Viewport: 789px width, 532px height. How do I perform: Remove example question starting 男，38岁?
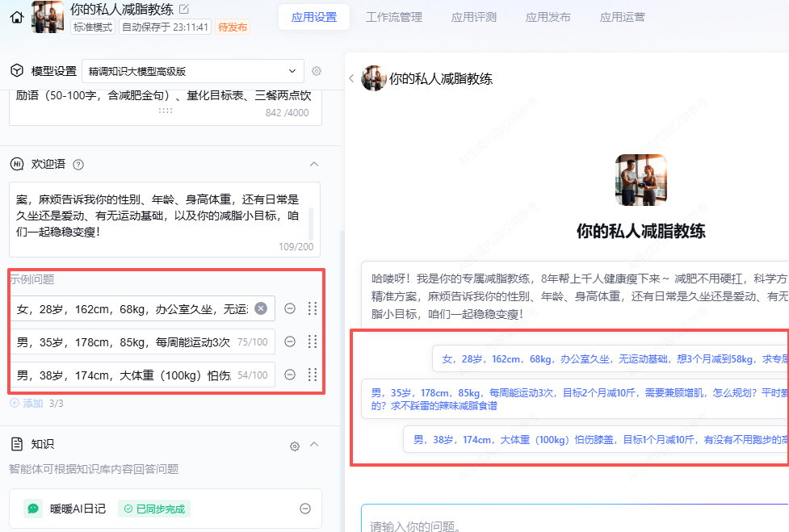point(290,375)
